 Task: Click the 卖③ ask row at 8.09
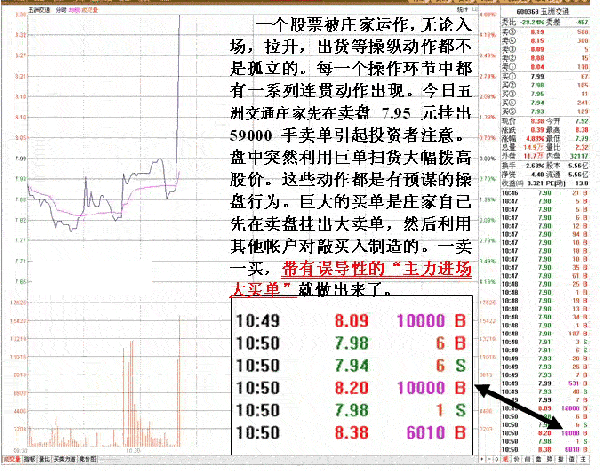coord(545,50)
